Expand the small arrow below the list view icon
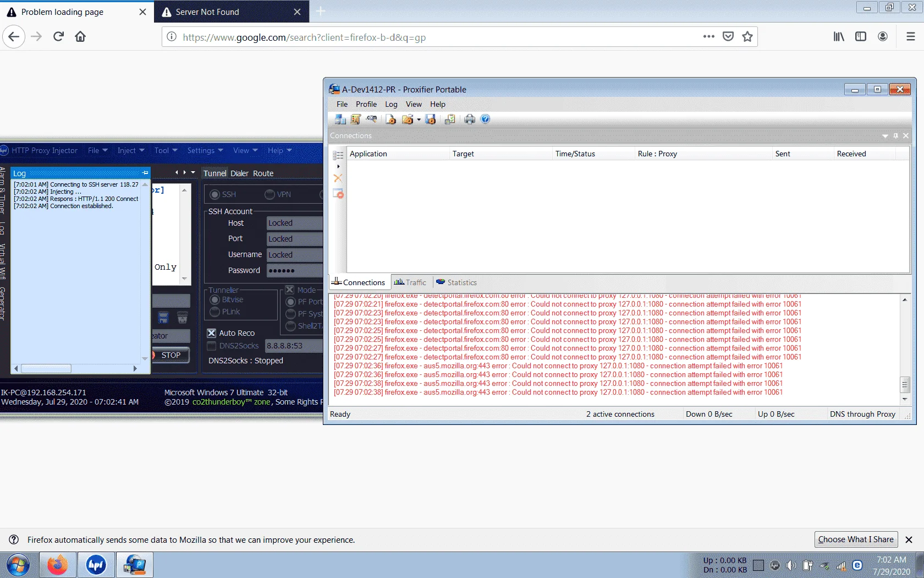This screenshot has height=578, width=924. [338, 166]
